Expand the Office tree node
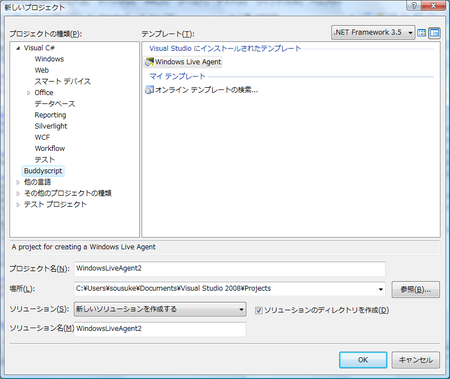Image resolution: width=450 pixels, height=379 pixels. click(x=29, y=93)
